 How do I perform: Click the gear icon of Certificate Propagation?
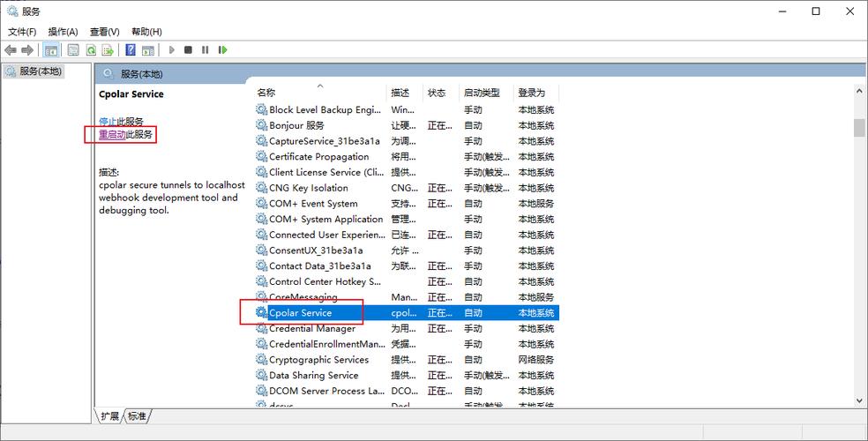(x=261, y=157)
